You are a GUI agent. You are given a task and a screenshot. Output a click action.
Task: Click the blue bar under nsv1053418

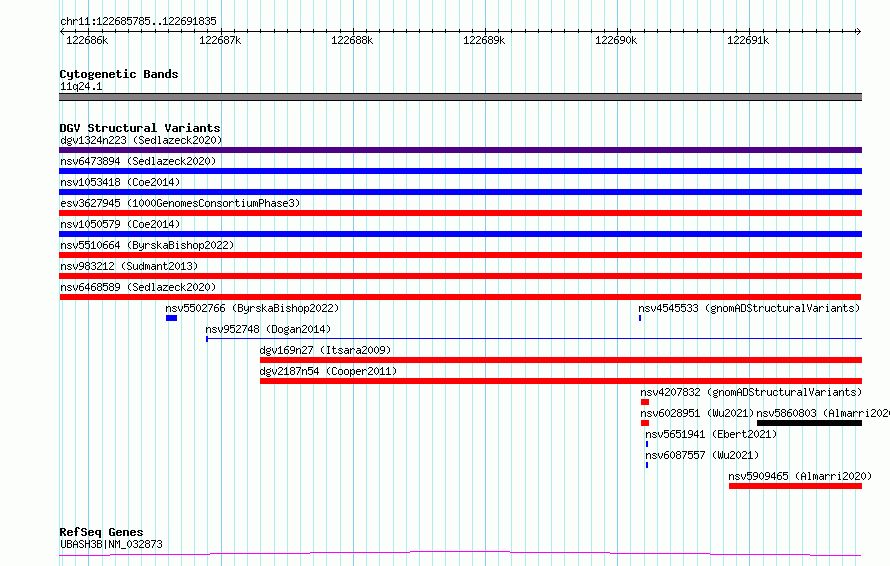(460, 192)
